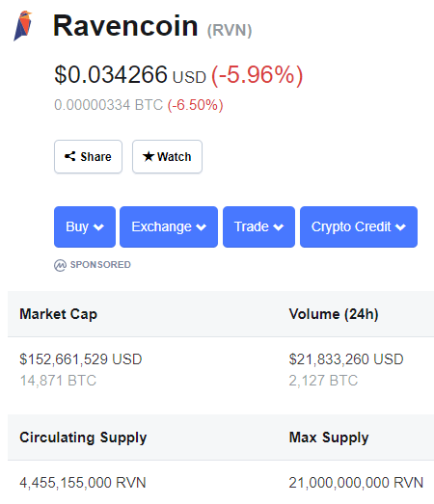Toggle Watch to add Ravencoin to watchlist
Screen dimensions: 434x504
pos(167,156)
